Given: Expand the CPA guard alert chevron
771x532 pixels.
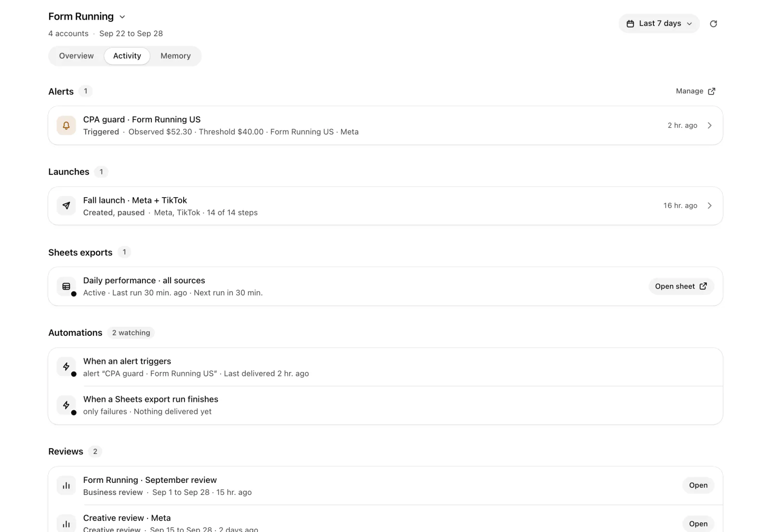Looking at the screenshot, I should click(x=709, y=125).
